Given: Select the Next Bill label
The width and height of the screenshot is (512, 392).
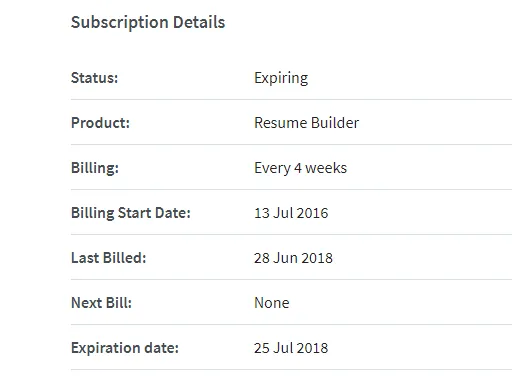Looking at the screenshot, I should [101, 303].
